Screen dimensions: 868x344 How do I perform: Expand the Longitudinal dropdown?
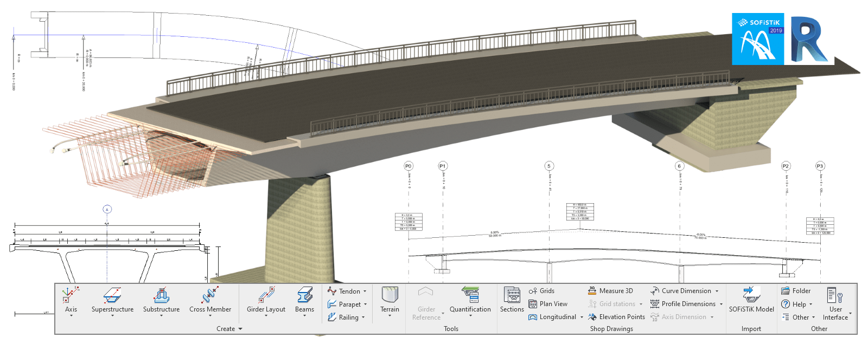582,317
